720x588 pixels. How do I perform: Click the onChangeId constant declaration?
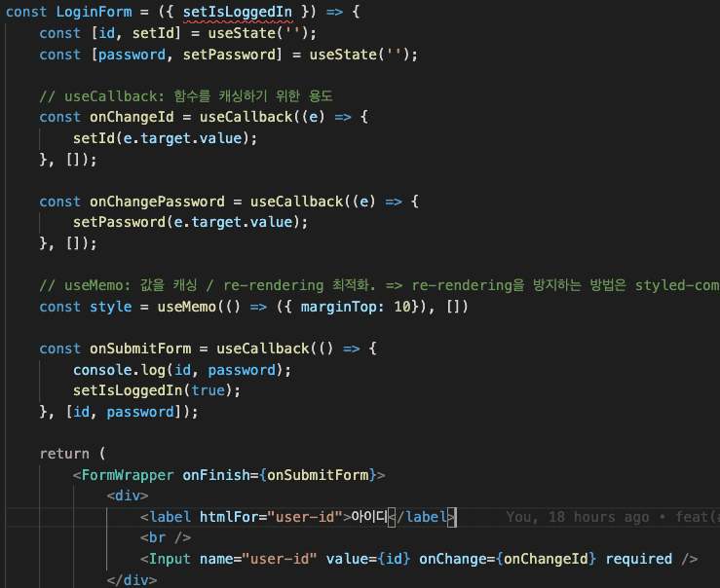(132, 117)
